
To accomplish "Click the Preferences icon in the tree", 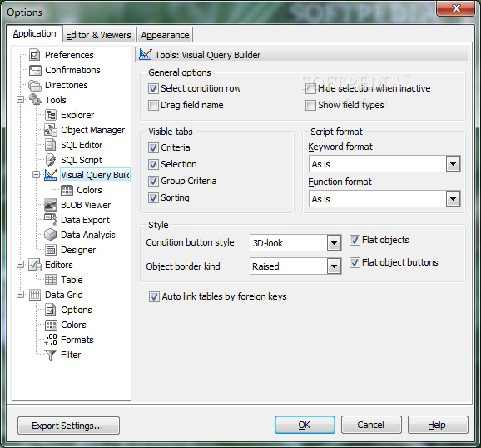I will [35, 55].
